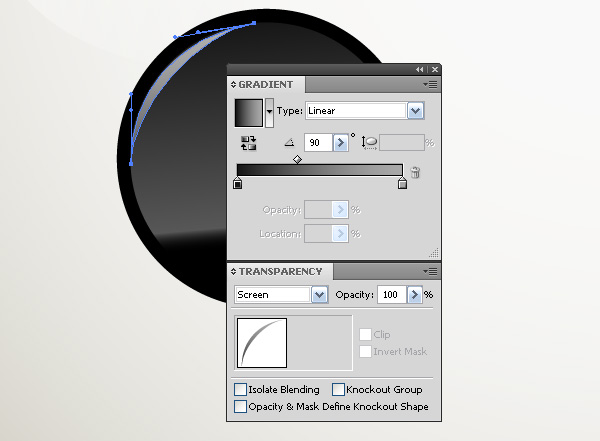
Task: Click the gradient fill preview swatch
Action: 249,113
